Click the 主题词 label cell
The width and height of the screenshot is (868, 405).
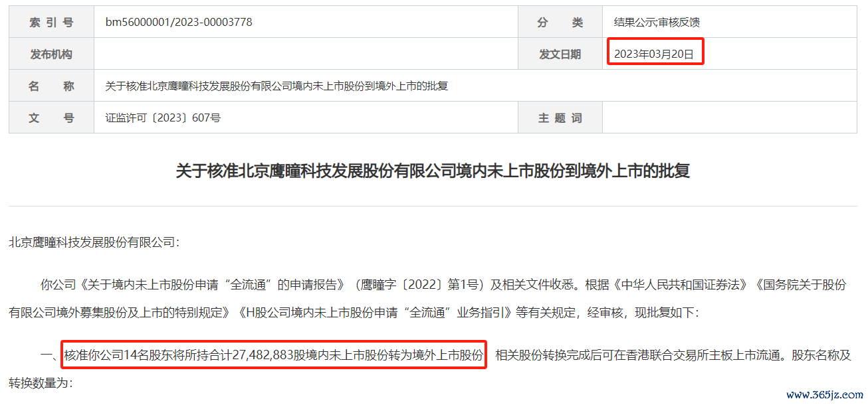pyautogui.click(x=560, y=118)
